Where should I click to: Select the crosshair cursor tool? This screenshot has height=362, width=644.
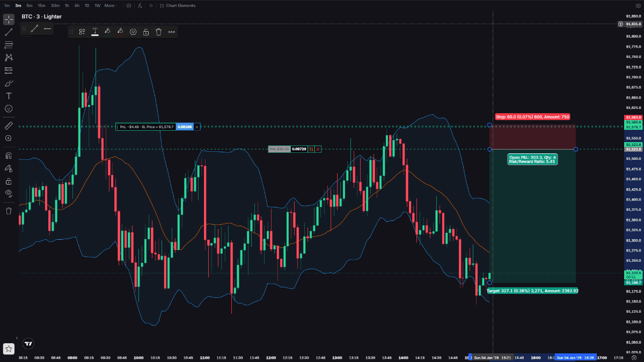pyautogui.click(x=9, y=20)
